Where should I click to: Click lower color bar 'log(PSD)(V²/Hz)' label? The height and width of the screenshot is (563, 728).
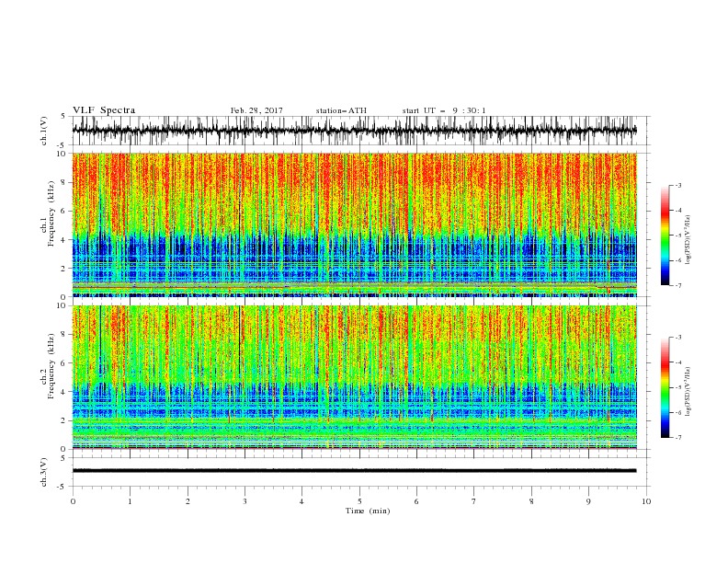[688, 392]
